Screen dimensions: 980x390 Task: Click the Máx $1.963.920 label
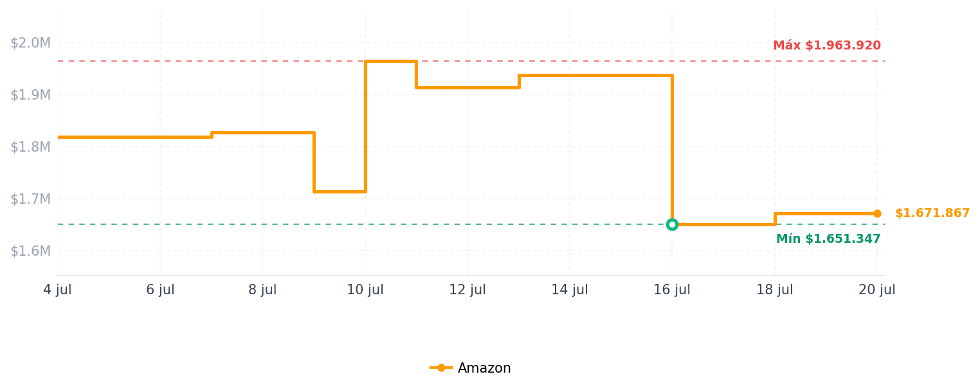827,46
